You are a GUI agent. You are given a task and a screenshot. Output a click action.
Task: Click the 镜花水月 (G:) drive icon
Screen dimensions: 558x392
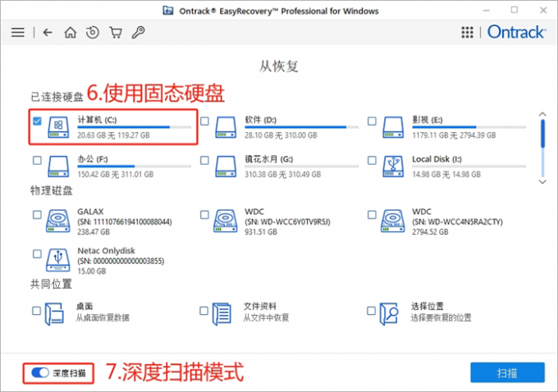[x=226, y=166]
